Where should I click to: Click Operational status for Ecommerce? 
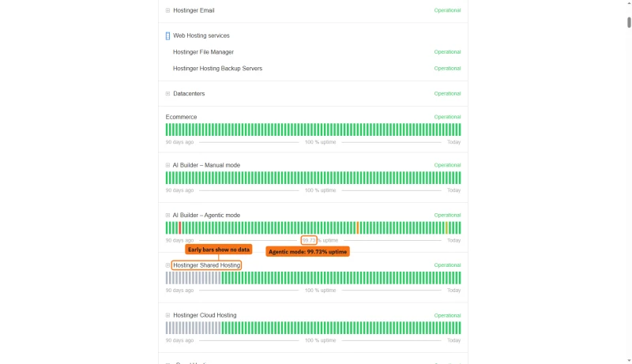click(447, 117)
